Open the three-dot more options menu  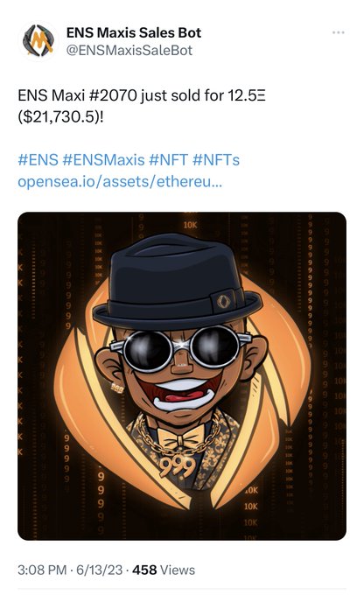point(339,32)
